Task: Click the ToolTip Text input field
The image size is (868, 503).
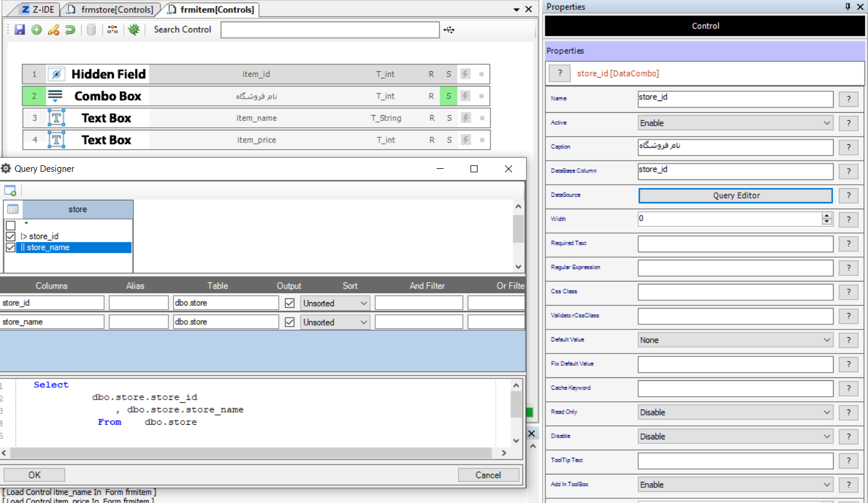Action: [735, 460]
